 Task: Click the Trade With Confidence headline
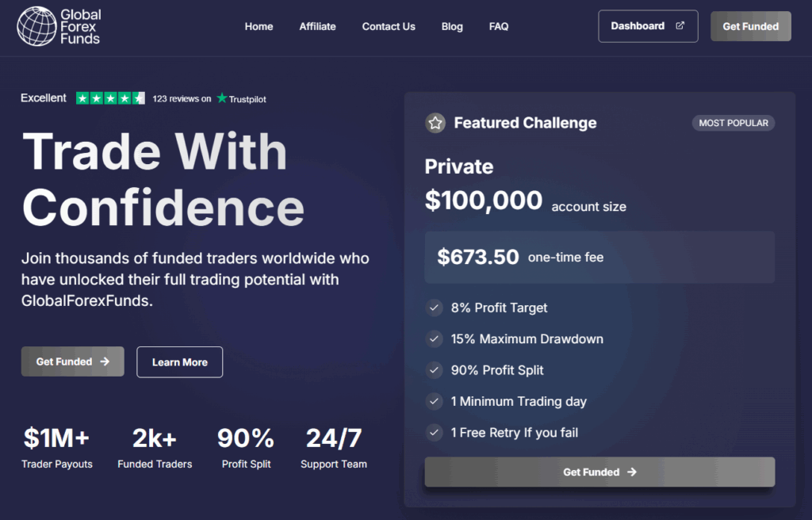(x=163, y=179)
